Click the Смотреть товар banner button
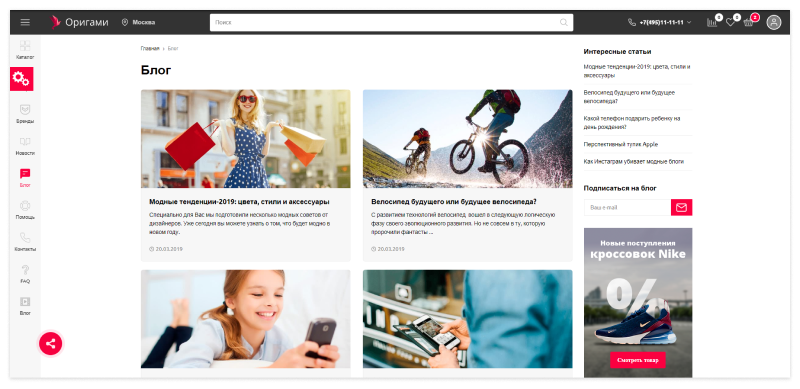 coord(638,360)
